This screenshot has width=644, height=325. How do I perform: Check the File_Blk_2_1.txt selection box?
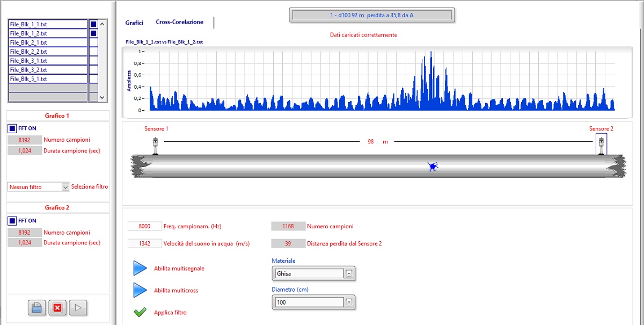point(93,42)
